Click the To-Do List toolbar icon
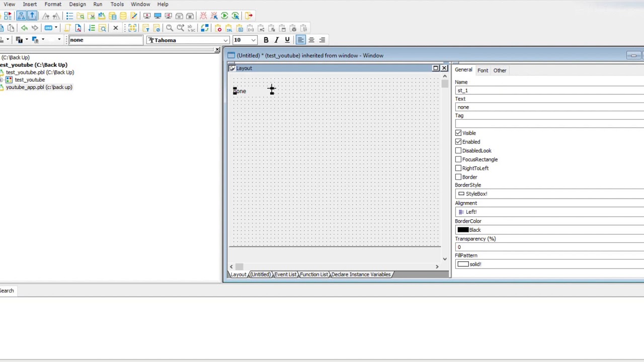This screenshot has height=362, width=644. pos(69,16)
